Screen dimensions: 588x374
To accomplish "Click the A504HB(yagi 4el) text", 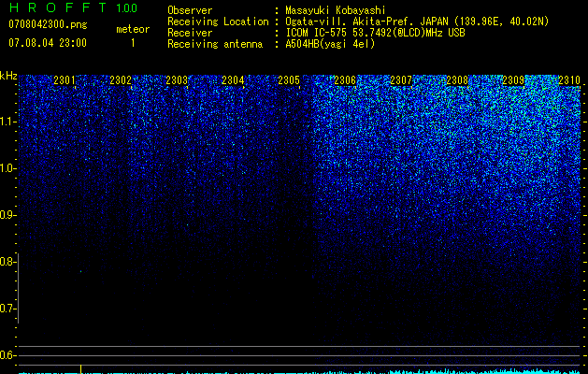I will tap(330, 44).
